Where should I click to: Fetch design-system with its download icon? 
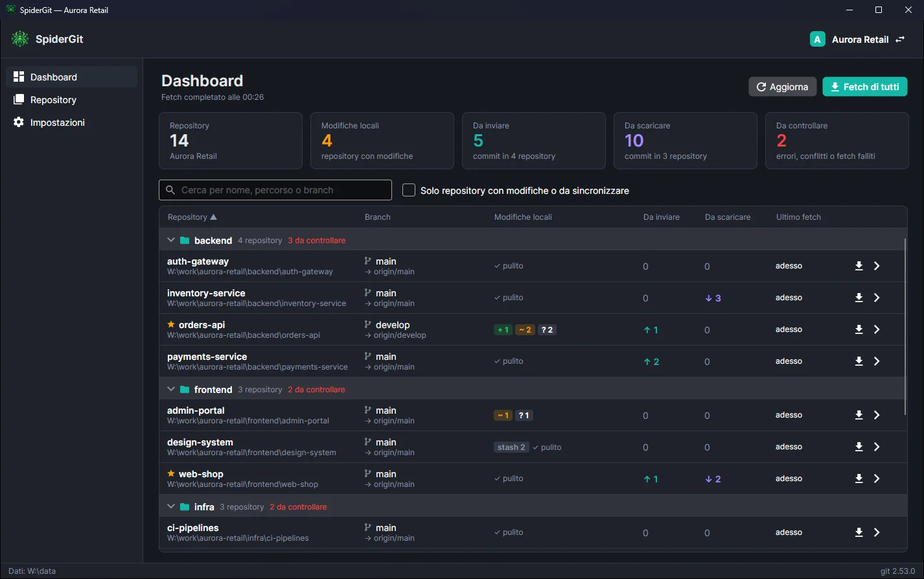click(859, 447)
